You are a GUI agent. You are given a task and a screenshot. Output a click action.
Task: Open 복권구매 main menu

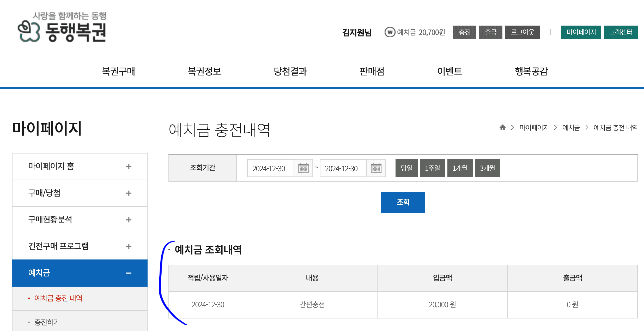pyautogui.click(x=118, y=71)
